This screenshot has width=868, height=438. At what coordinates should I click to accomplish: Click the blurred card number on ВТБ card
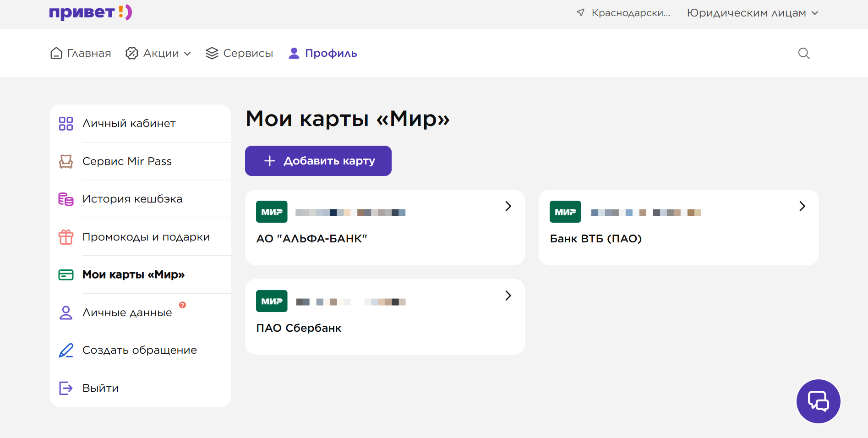[x=646, y=213]
